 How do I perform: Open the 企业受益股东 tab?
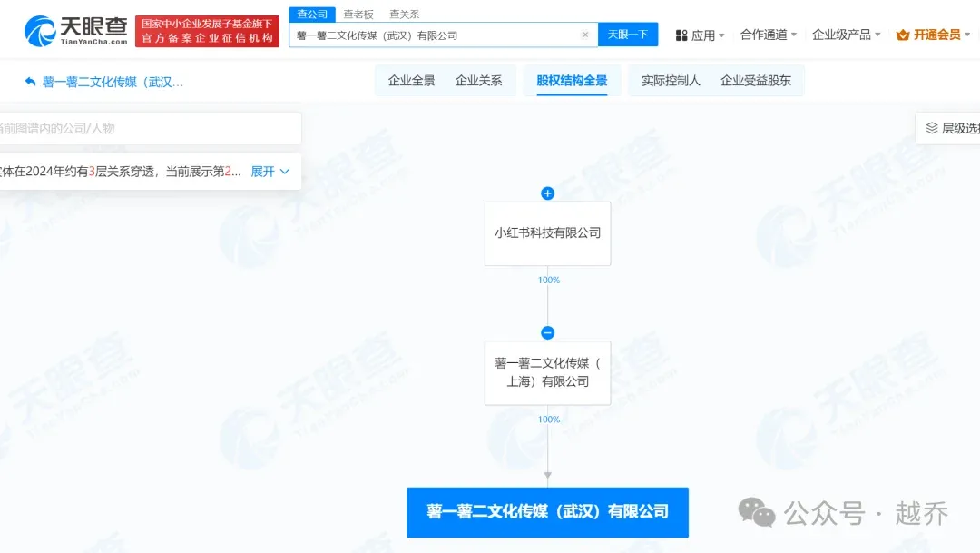(x=756, y=80)
